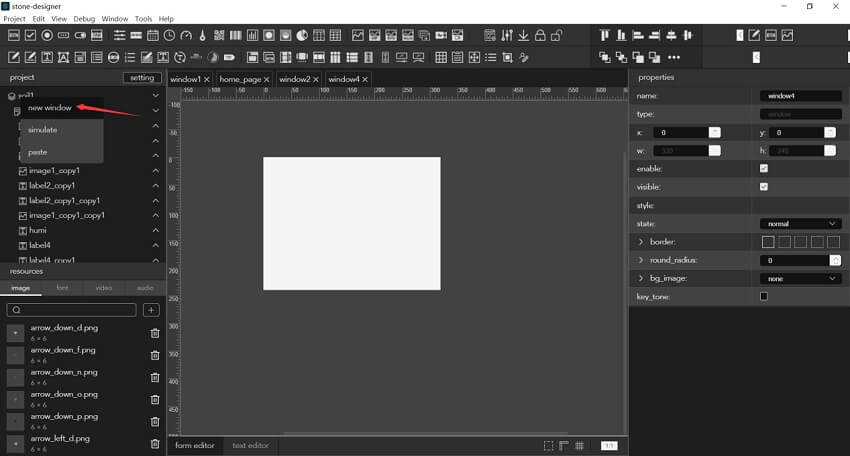Select the bar chart widget tool
The width and height of the screenshot is (850, 456).
(253, 35)
